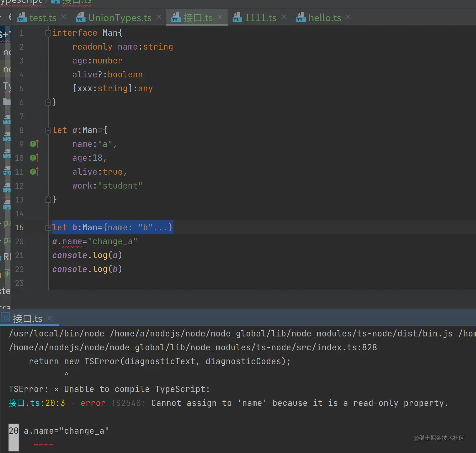Viewport: 476px width, 453px height.
Task: Click the age:number declaration on line 3
Action: tap(97, 61)
